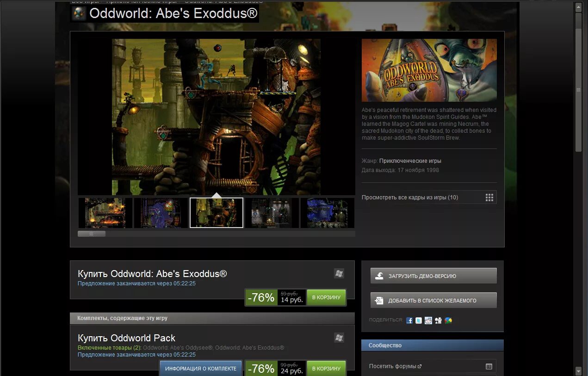Screen dimensions: 588x376
Task: Select the first fiery screenshot thumbnail
Action: pos(105,213)
